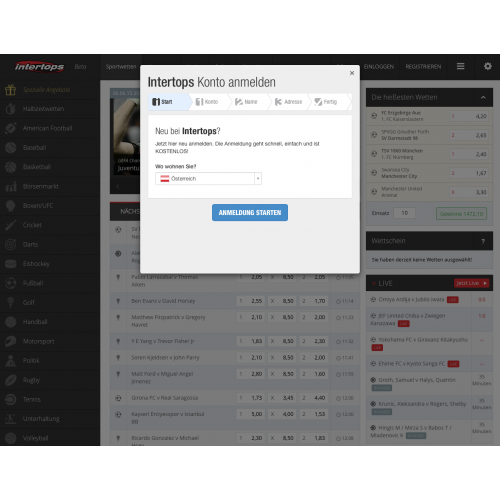
Task: Select odds 4,20 for FC Erzgebirge Aue
Action: tap(469, 116)
